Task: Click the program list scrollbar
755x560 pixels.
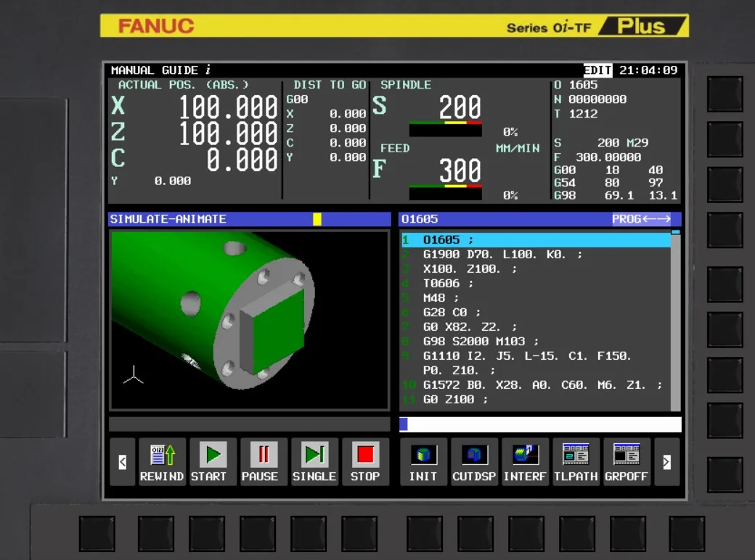Action: (x=676, y=321)
